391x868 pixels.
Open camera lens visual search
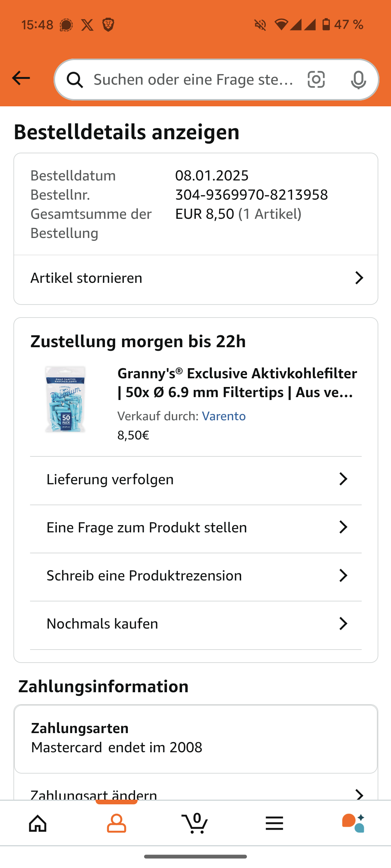(x=316, y=80)
